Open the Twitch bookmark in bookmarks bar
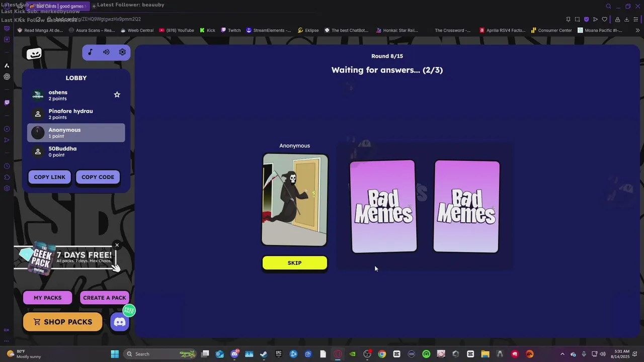This screenshot has width=644, height=362. 231,30
